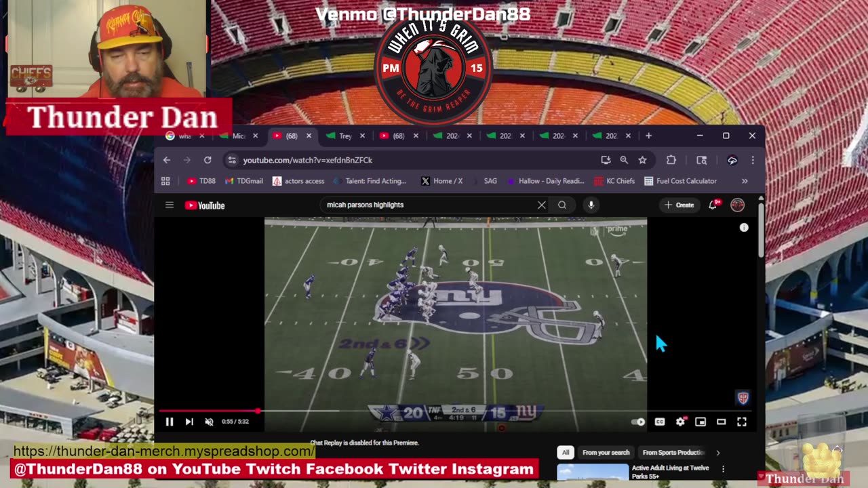Run search with the magnifier button

point(562,205)
